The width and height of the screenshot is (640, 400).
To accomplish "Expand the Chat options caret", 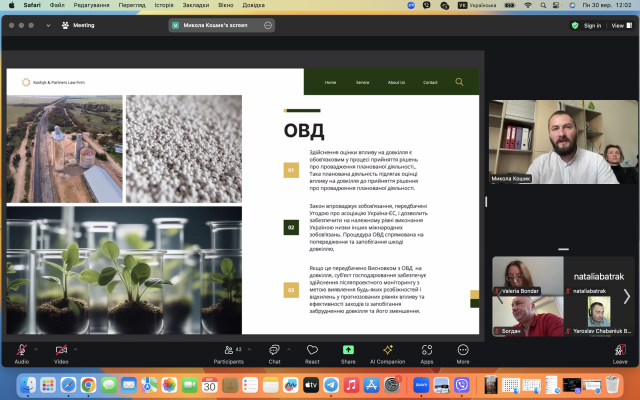I will tap(289, 349).
